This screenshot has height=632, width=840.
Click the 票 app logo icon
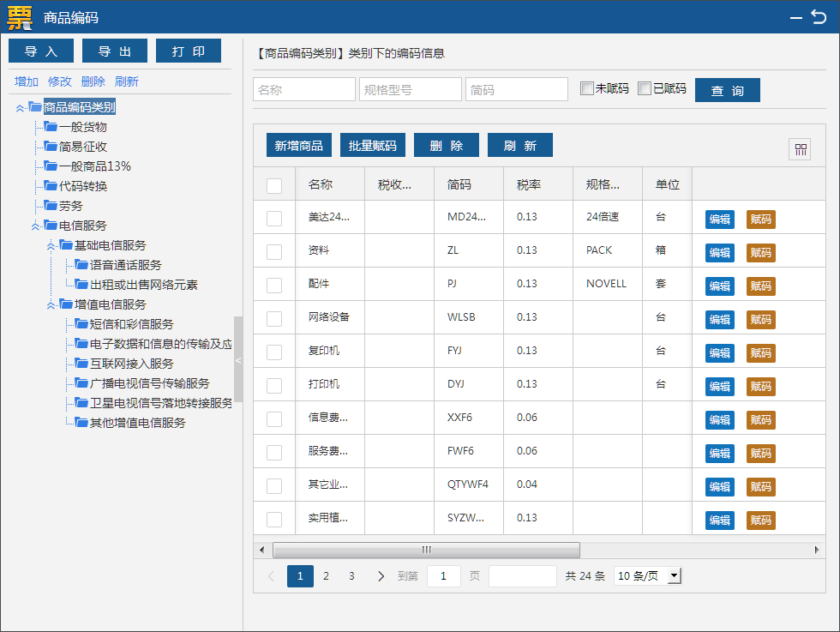pyautogui.click(x=20, y=18)
